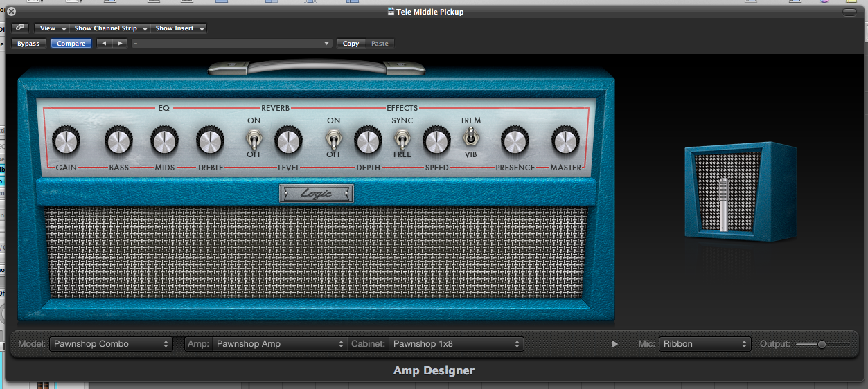Flip the Trem/Vib switch
Image resolution: width=868 pixels, height=389 pixels.
tap(471, 136)
